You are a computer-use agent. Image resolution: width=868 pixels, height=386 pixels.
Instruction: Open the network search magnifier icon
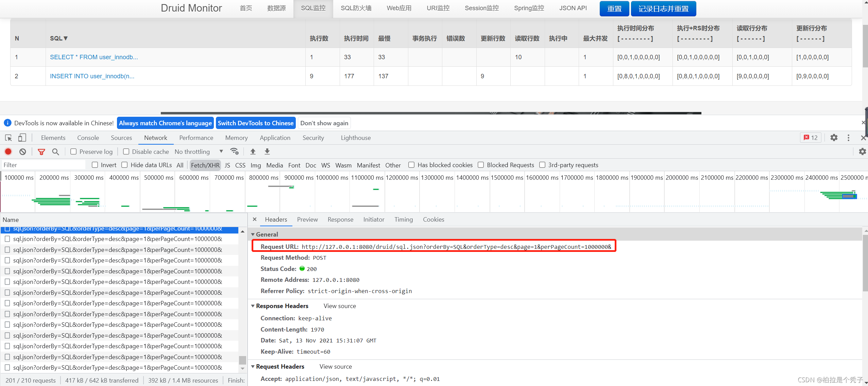click(55, 152)
